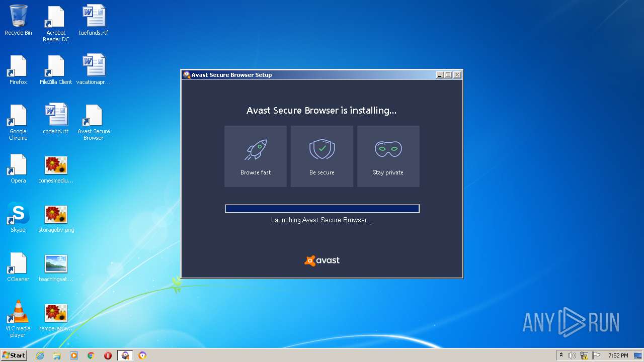Launch Google Chrome desktop shortcut
Viewport: 644px width, 362px height.
tap(18, 122)
